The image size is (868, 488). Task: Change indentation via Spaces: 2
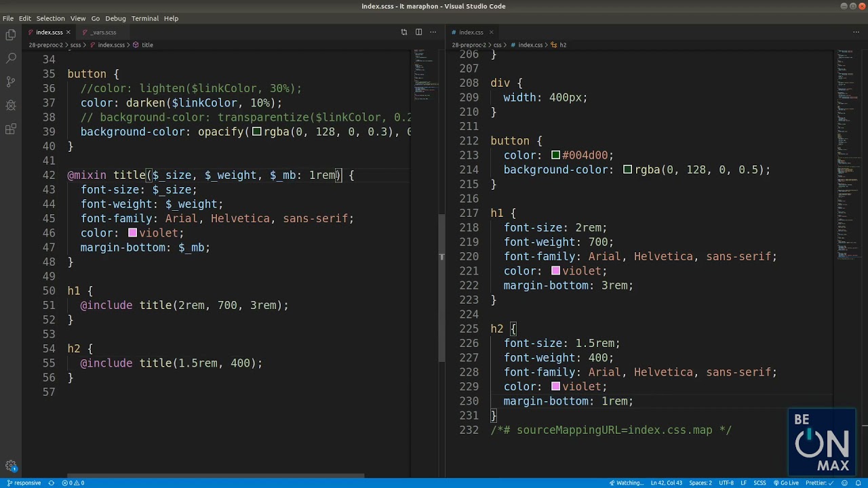coord(701,483)
